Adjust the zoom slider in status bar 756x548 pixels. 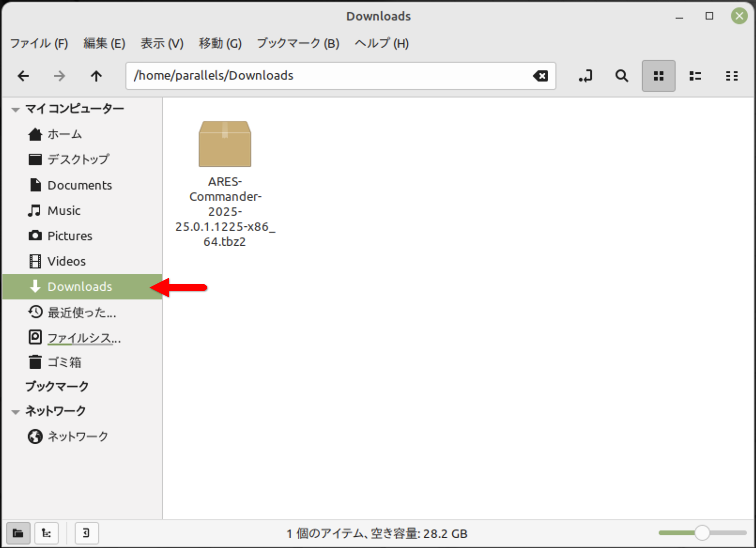click(702, 533)
